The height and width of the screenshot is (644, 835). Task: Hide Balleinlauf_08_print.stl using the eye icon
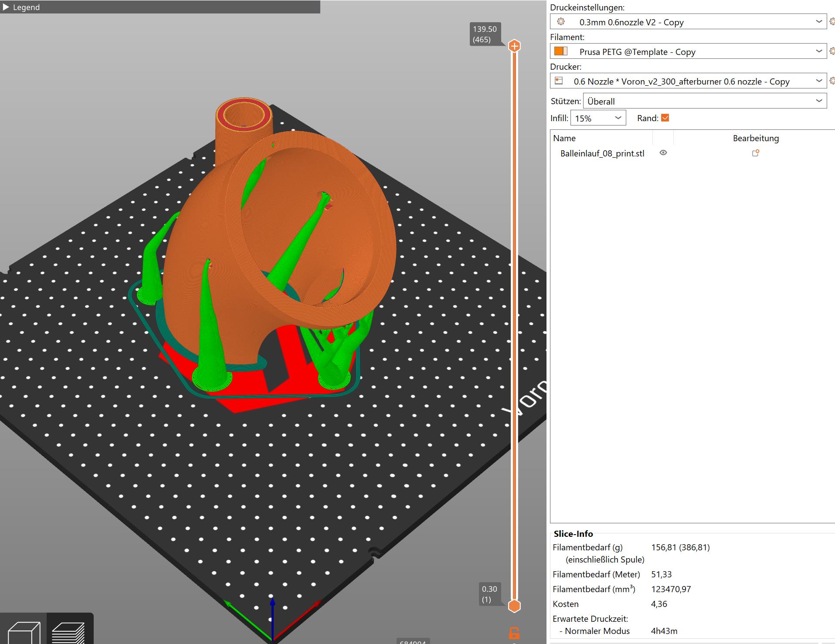point(663,153)
